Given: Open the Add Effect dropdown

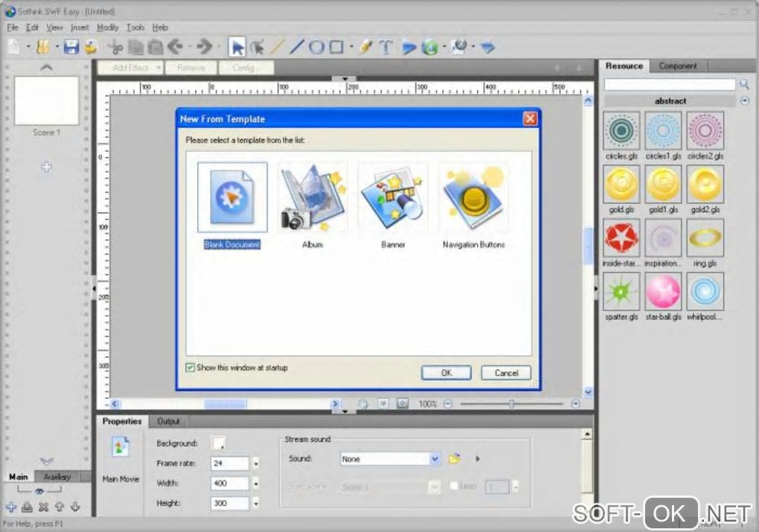Looking at the screenshot, I should (x=131, y=68).
